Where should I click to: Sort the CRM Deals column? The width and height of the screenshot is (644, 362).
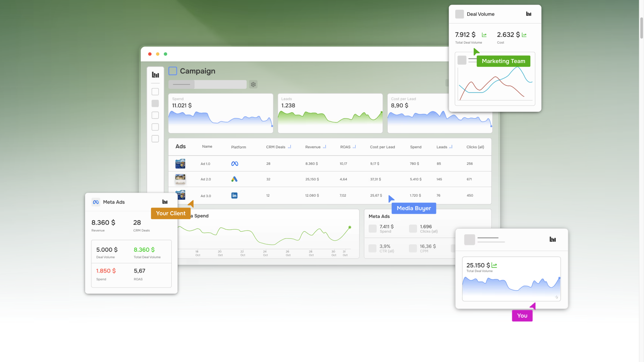(289, 146)
